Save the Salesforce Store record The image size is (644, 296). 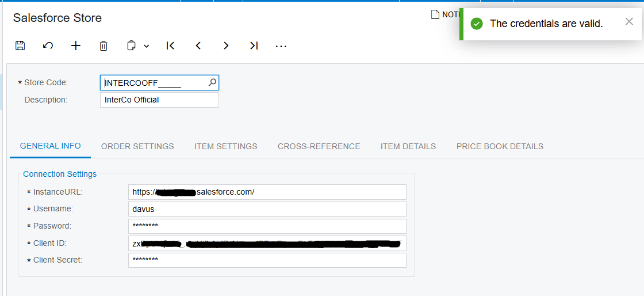point(20,45)
